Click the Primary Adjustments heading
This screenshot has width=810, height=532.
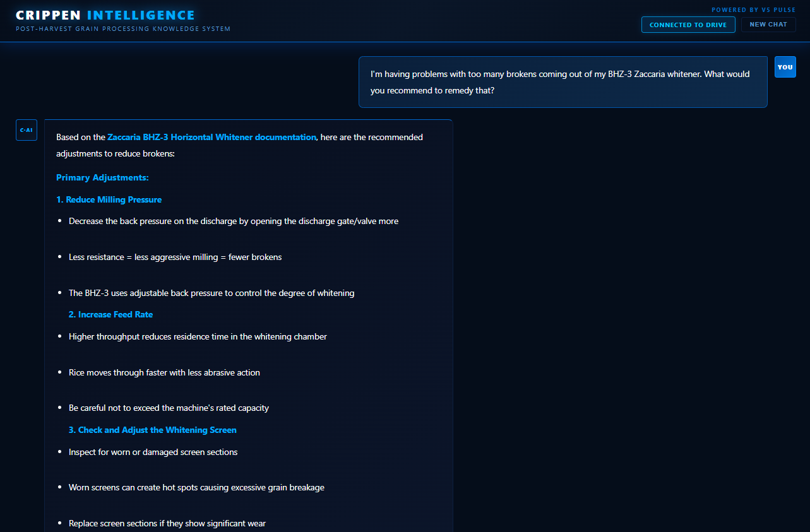tap(102, 178)
